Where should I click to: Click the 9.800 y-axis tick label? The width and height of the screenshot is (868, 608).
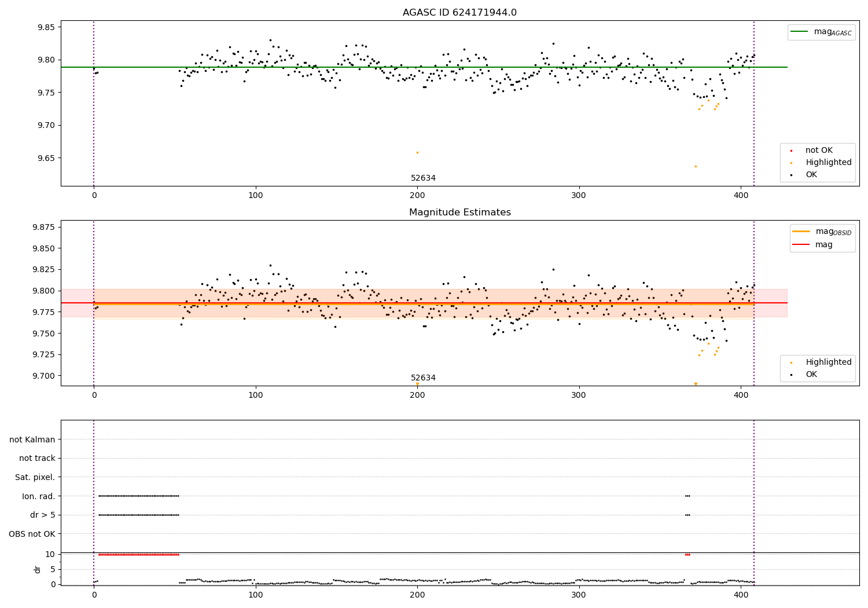click(x=44, y=291)
